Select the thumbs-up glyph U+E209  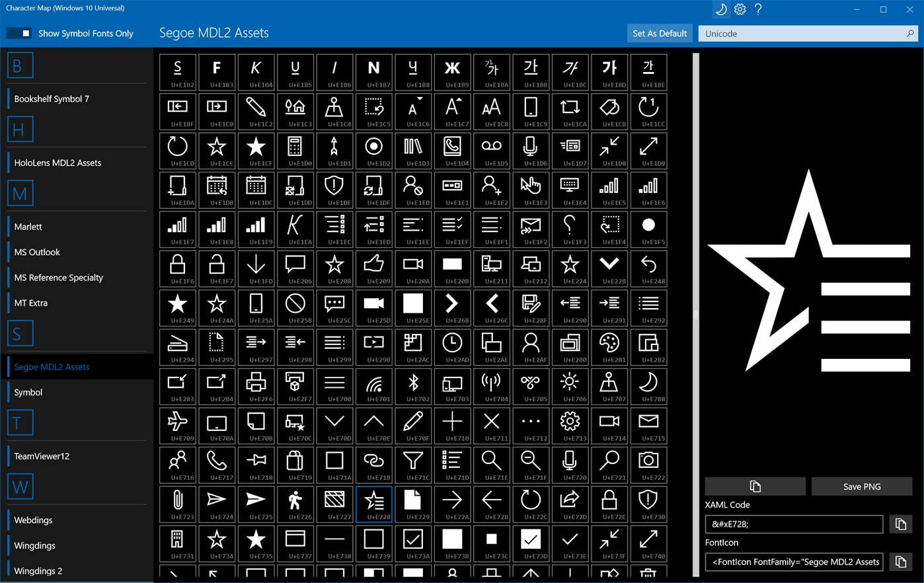pyautogui.click(x=373, y=269)
